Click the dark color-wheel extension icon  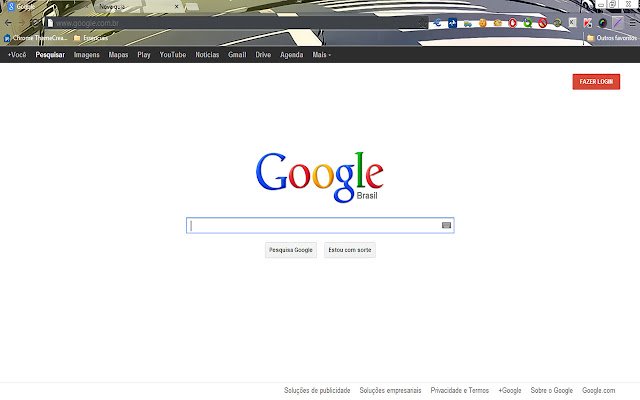click(x=602, y=23)
